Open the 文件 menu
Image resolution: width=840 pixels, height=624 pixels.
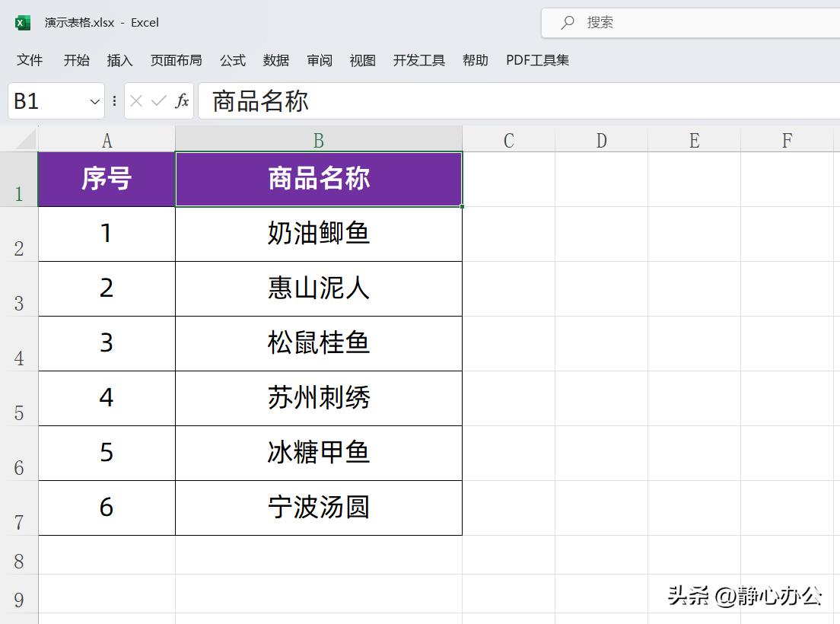(30, 60)
